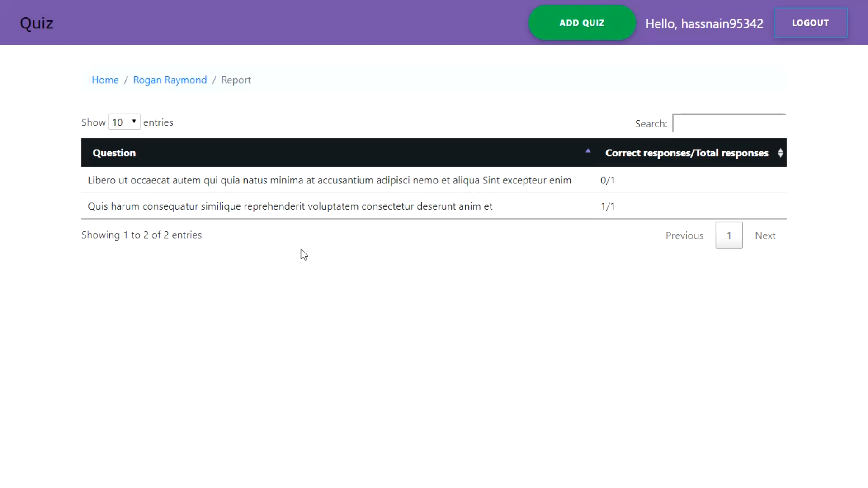Click the ascending sort arrow on Question column

pyautogui.click(x=588, y=151)
